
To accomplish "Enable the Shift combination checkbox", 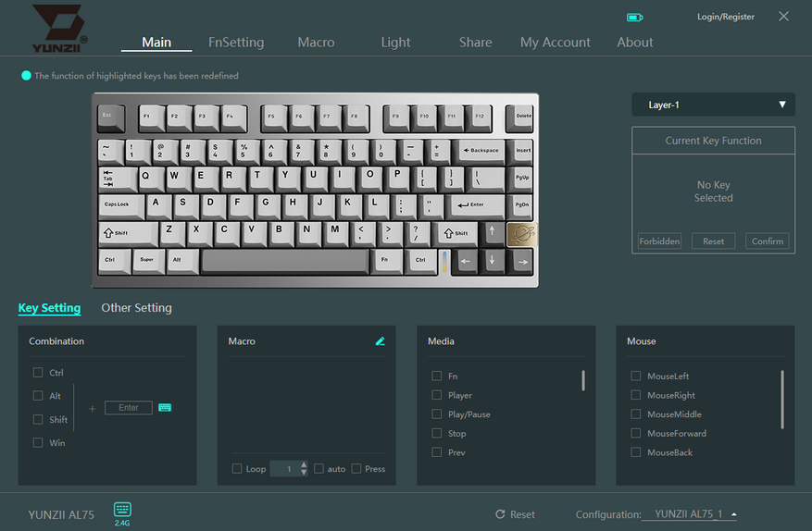I will pos(38,419).
